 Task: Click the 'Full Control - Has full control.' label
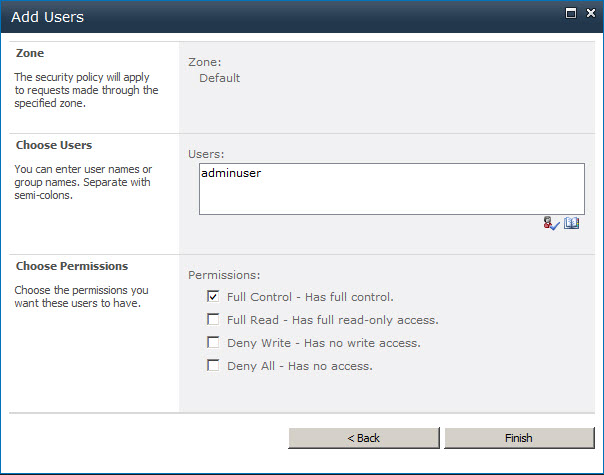click(x=310, y=297)
